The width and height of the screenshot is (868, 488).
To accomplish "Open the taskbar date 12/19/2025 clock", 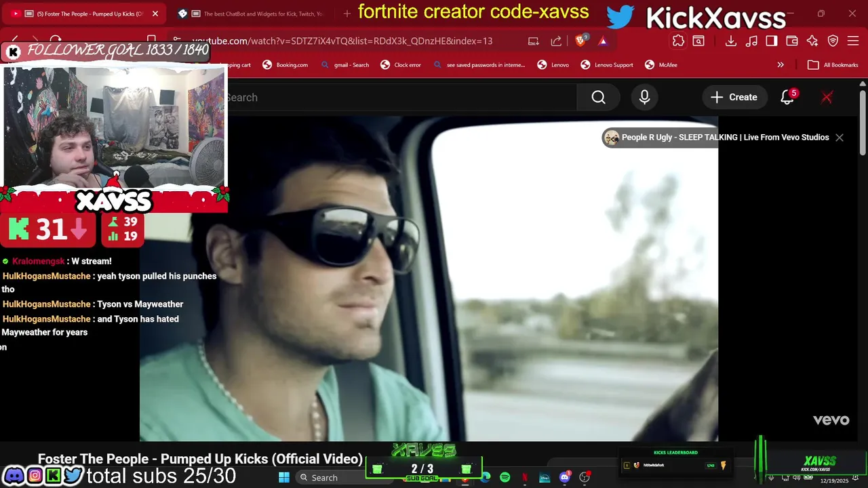I will tap(834, 481).
